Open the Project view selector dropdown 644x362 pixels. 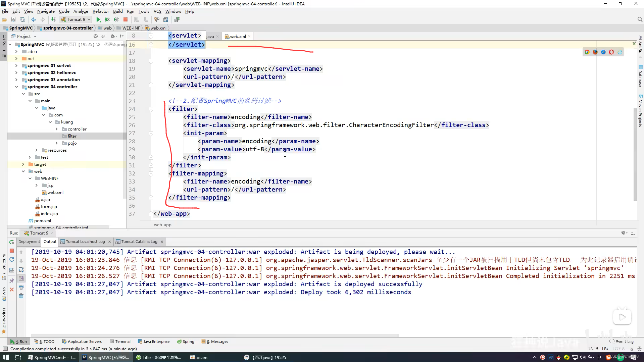[x=23, y=36]
